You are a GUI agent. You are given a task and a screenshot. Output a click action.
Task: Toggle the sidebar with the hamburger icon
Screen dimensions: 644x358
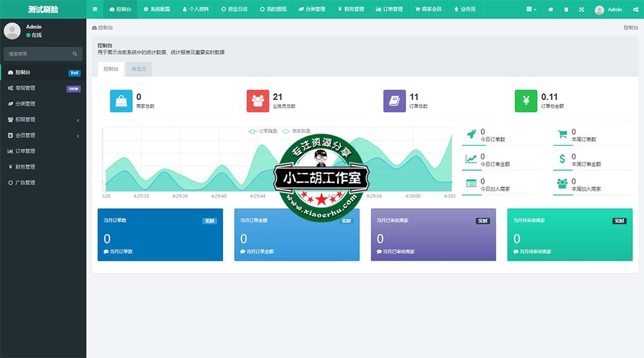(x=95, y=10)
